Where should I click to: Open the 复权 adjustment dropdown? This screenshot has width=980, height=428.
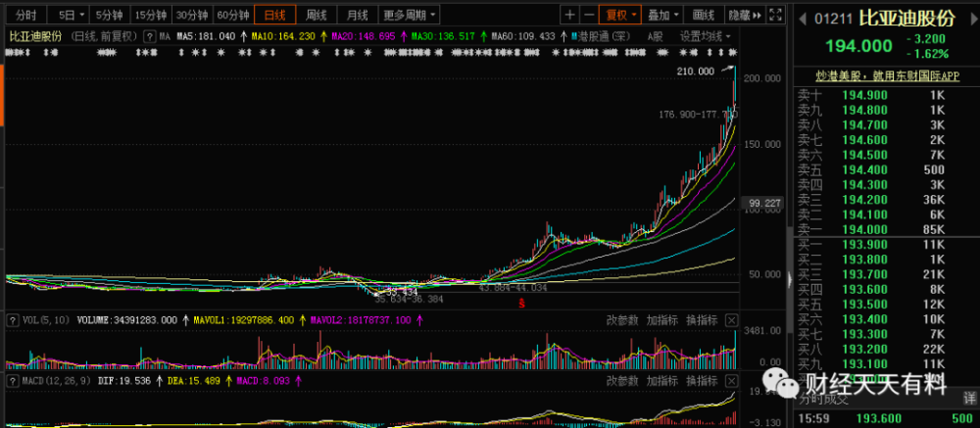click(x=620, y=15)
